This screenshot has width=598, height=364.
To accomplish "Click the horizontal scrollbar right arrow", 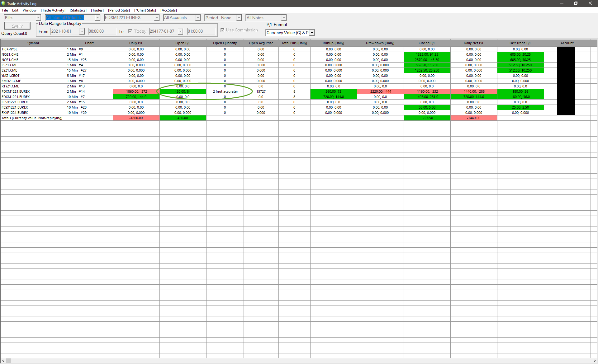I will point(595,361).
